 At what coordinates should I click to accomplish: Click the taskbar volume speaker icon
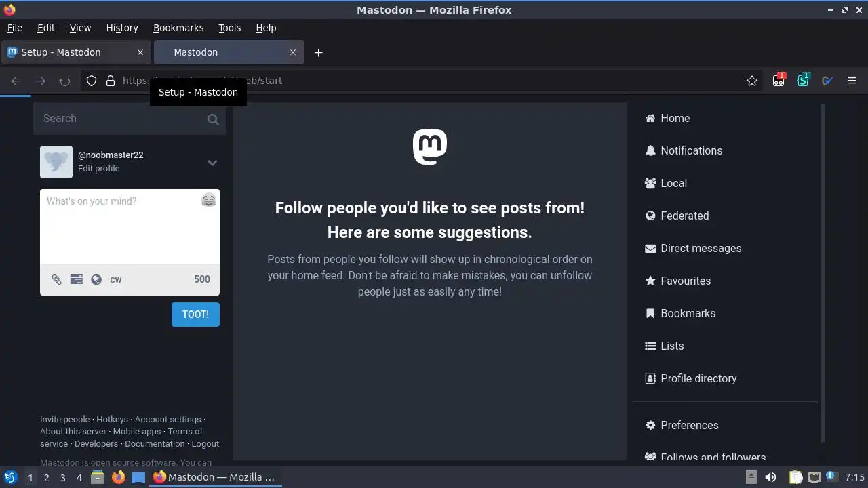tap(771, 477)
